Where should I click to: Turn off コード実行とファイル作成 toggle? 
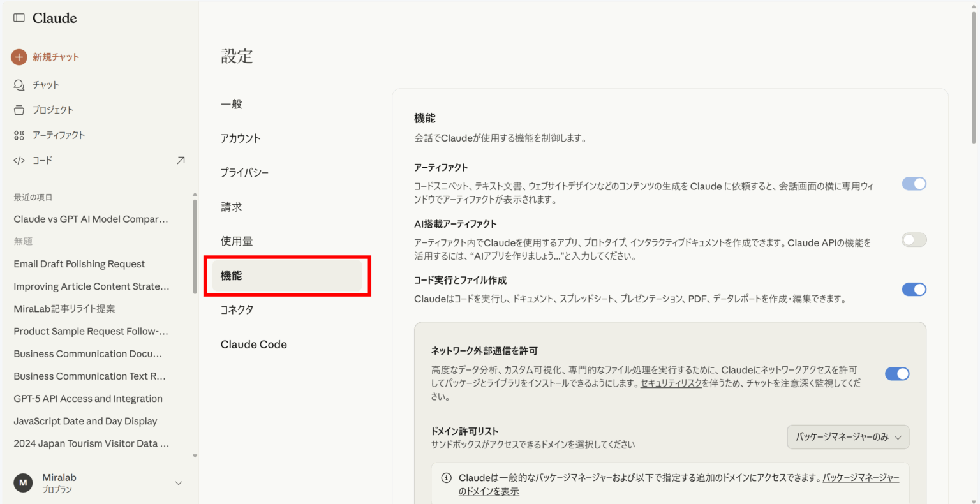tap(914, 290)
